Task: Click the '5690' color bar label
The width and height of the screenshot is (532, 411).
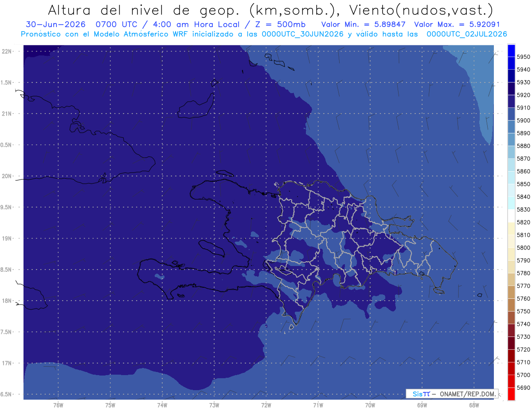Action: coord(523,388)
